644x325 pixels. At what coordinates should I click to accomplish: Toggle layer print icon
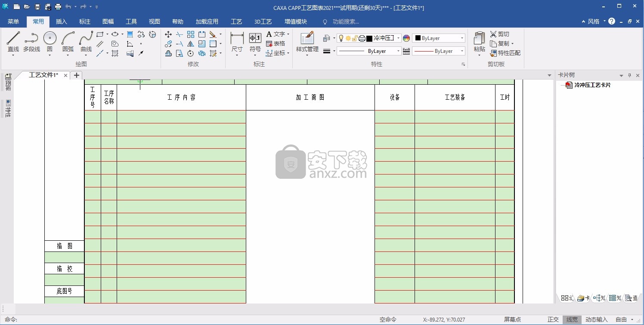[x=362, y=38]
